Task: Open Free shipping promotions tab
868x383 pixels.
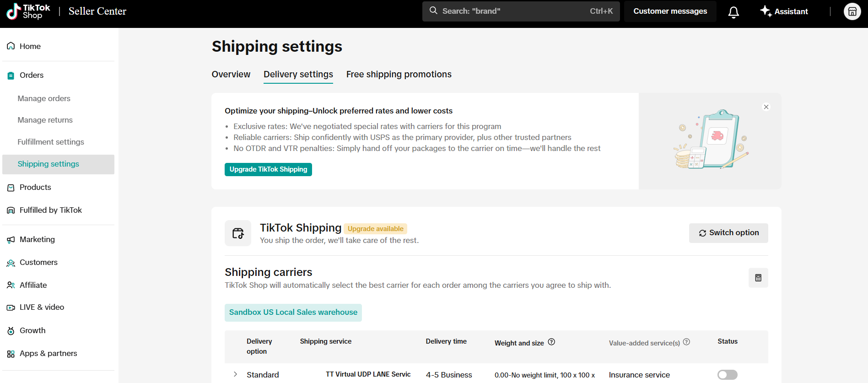Action: [399, 74]
